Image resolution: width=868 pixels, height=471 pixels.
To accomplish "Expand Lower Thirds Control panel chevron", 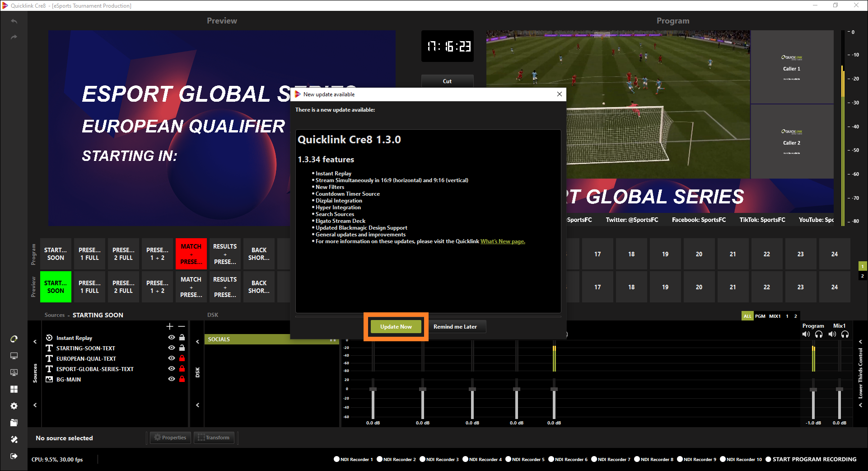I will click(860, 342).
